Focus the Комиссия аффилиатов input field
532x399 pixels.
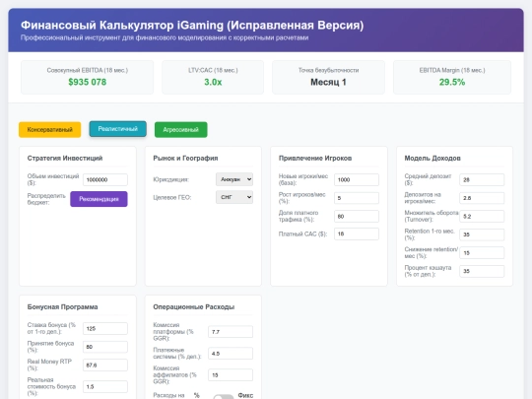231,375
